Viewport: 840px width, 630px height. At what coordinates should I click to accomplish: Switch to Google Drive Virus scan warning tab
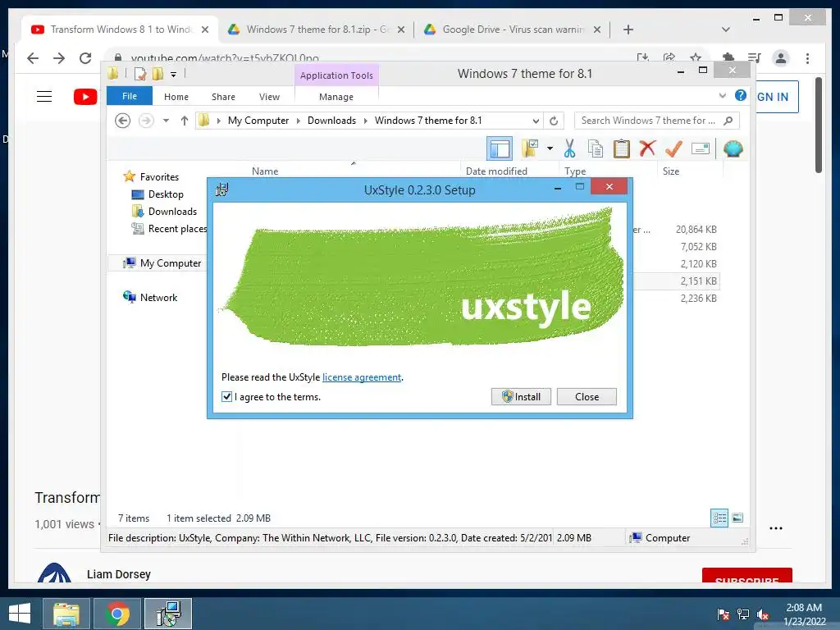pos(513,30)
